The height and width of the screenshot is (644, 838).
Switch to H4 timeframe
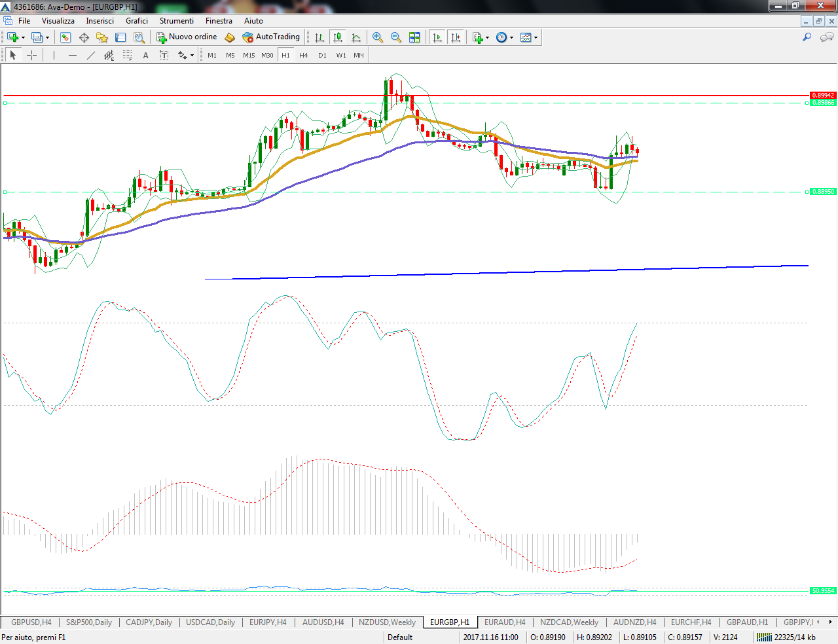[x=304, y=55]
